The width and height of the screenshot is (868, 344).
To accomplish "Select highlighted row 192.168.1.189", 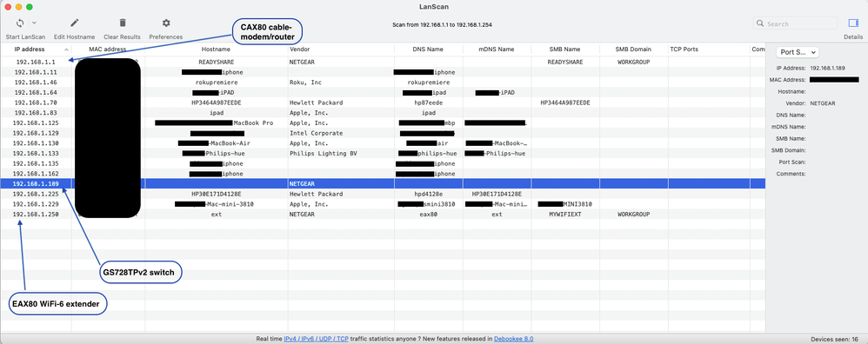I will tap(383, 183).
